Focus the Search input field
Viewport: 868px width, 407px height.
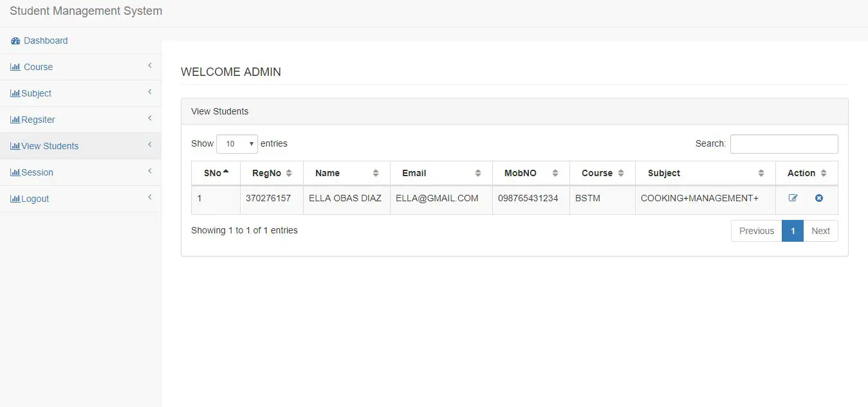click(784, 144)
